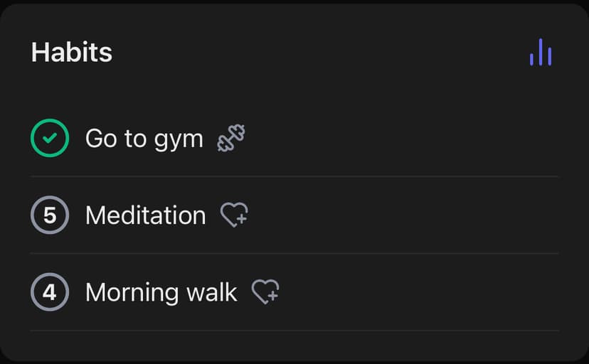Click the divider line below Go to gym
Screen dimensions: 589x364
(x=294, y=176)
